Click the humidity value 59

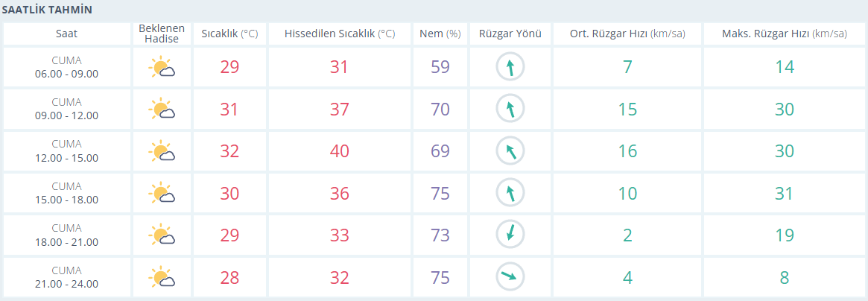(x=440, y=67)
